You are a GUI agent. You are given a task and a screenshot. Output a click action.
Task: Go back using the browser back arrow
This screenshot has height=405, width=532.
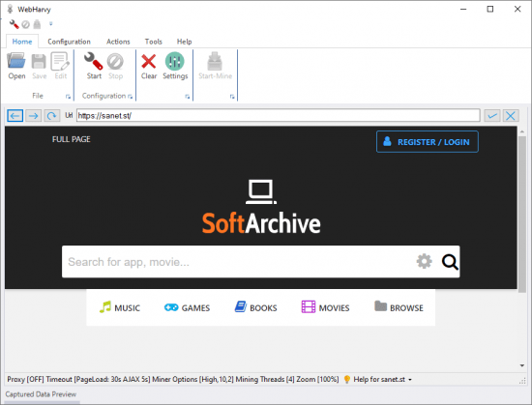pos(15,116)
